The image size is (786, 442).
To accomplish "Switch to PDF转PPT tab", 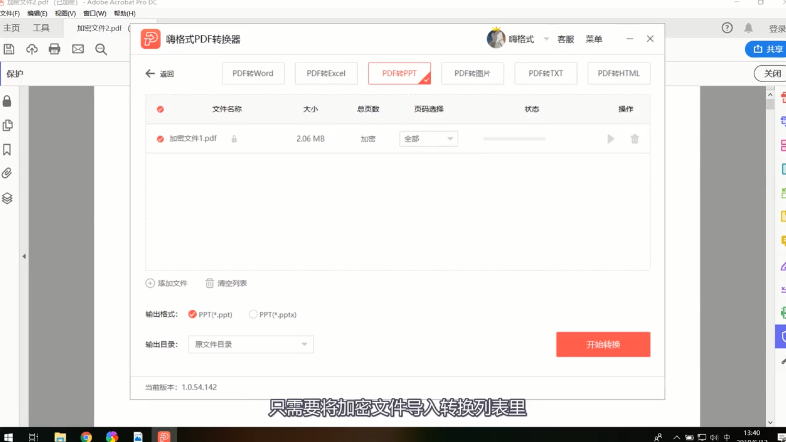I will coord(399,73).
